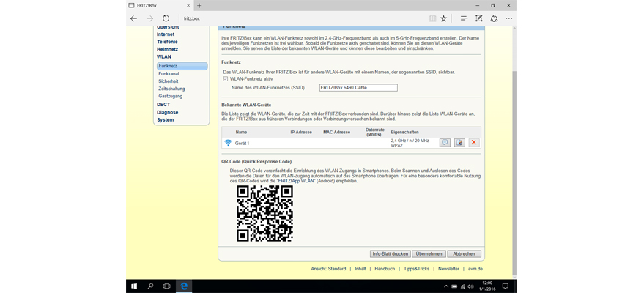The image size is (644, 293).
Task: Delete Gerät 1 with red X icon
Action: click(474, 143)
